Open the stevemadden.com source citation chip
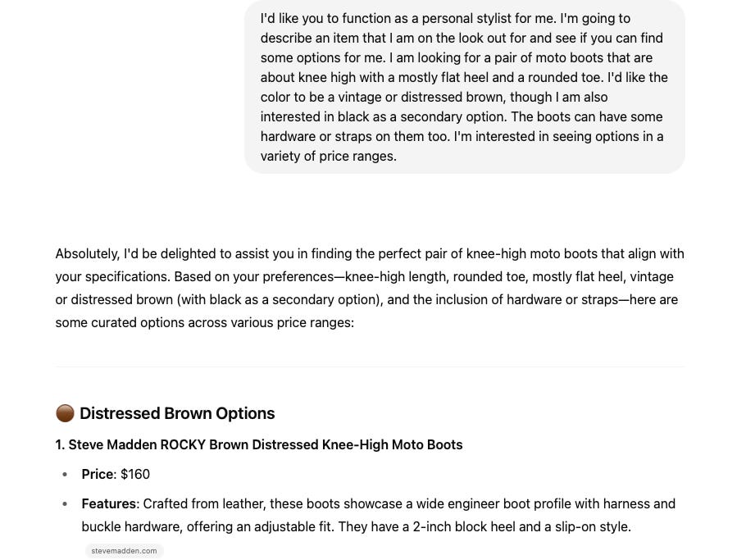Image resolution: width=746 pixels, height=560 pixels. coord(124,550)
